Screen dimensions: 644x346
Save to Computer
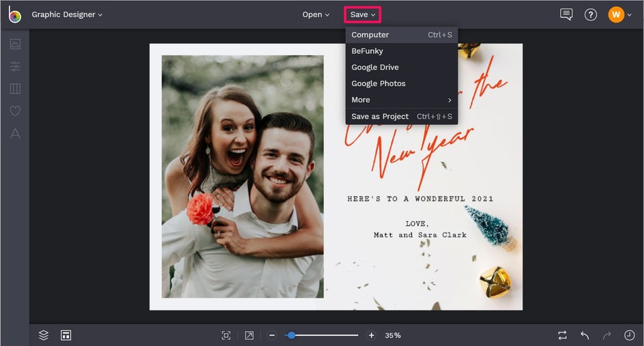click(402, 35)
